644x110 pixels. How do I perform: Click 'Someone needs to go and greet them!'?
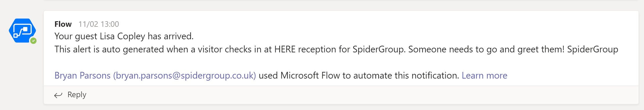coord(486,49)
